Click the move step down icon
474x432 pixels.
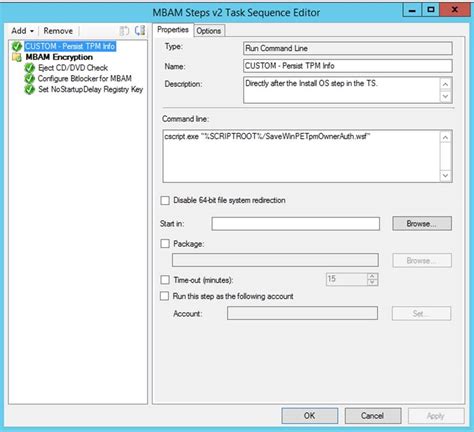(x=140, y=31)
